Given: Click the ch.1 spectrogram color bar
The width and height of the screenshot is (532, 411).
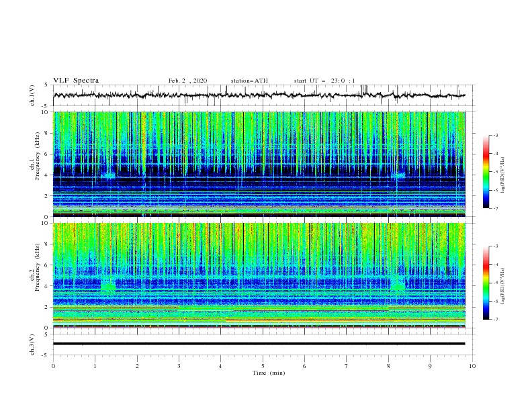Looking at the screenshot, I should coord(486,172).
